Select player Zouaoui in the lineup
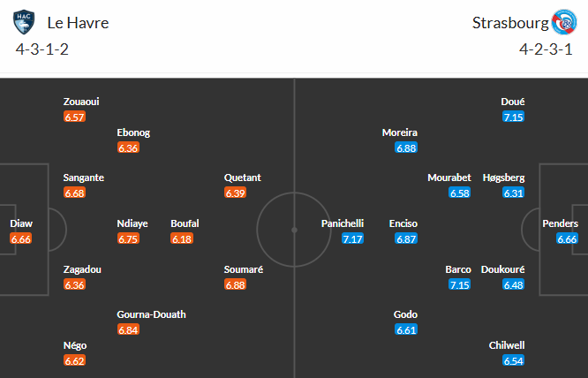 pyautogui.click(x=81, y=102)
